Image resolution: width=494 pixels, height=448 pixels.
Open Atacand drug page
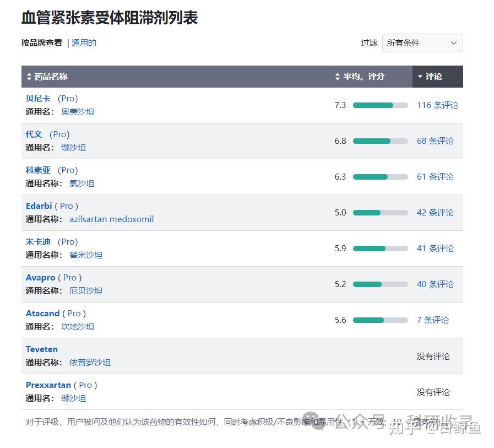coord(42,314)
